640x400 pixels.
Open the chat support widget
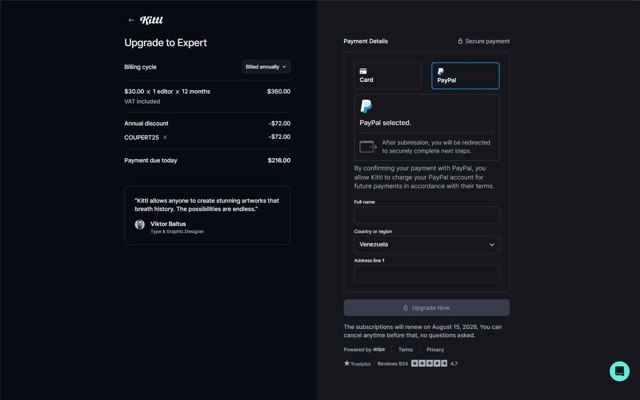click(620, 371)
